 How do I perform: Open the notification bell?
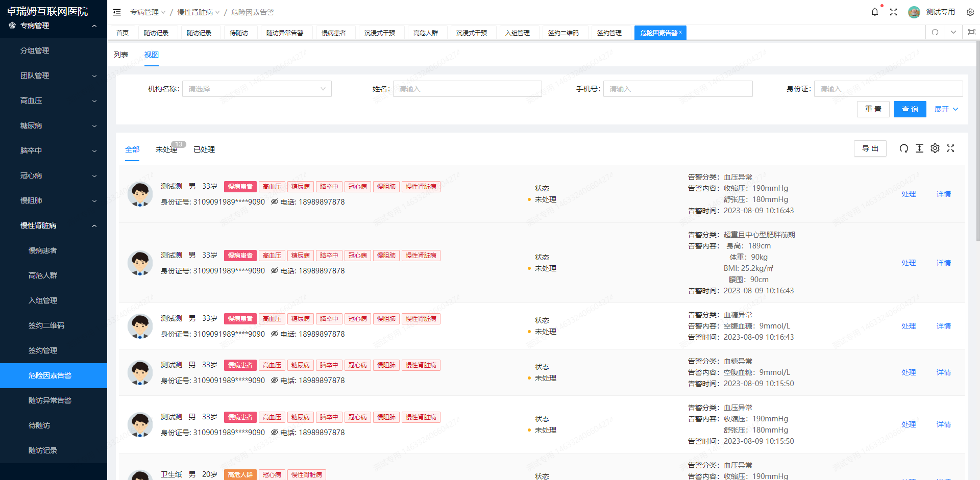coord(874,12)
